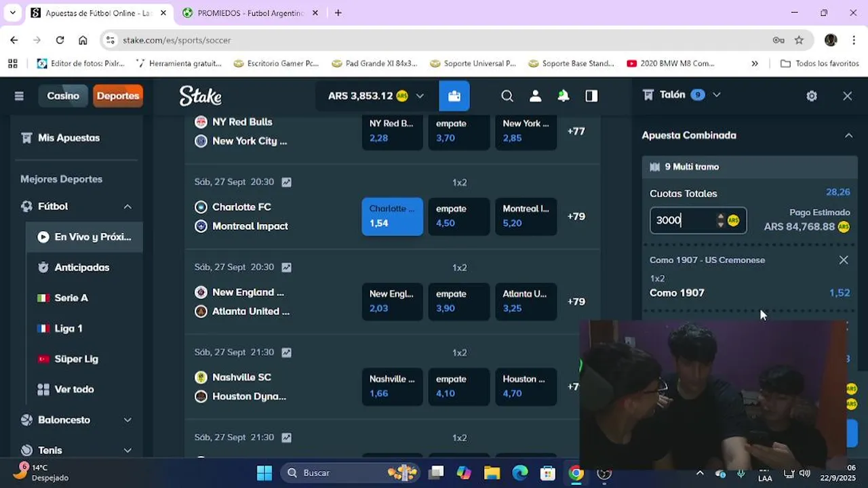This screenshot has width=868, height=488.
Task: Open stats icon for New England match
Action: click(x=286, y=268)
